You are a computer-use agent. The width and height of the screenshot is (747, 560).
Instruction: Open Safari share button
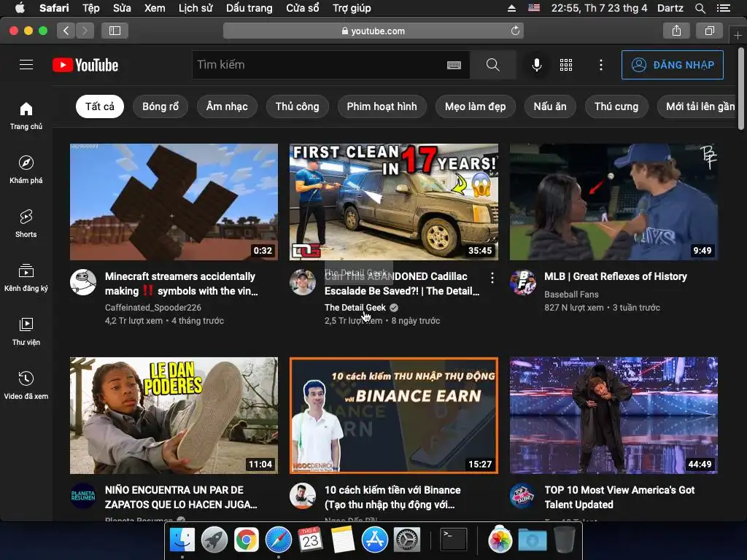point(676,31)
